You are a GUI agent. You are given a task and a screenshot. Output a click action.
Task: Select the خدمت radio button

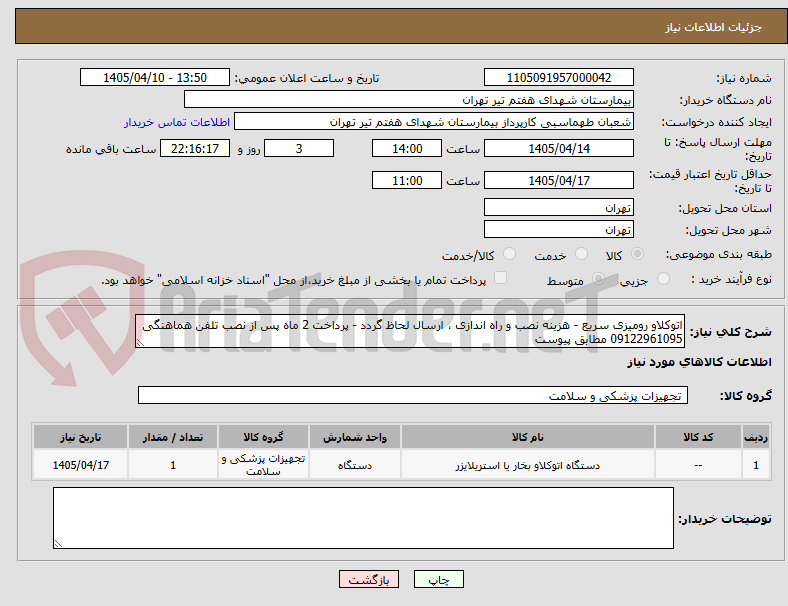pyautogui.click(x=581, y=254)
